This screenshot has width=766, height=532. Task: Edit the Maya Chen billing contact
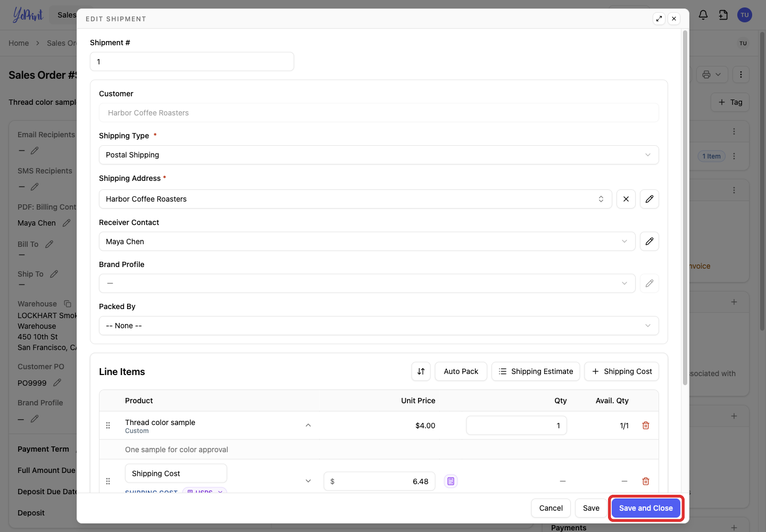pyautogui.click(x=66, y=223)
